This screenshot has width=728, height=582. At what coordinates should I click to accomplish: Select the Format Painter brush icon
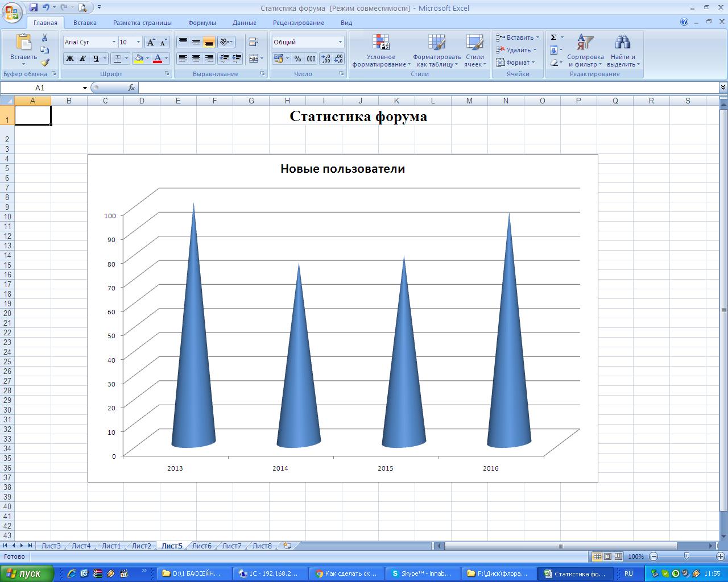[x=44, y=63]
